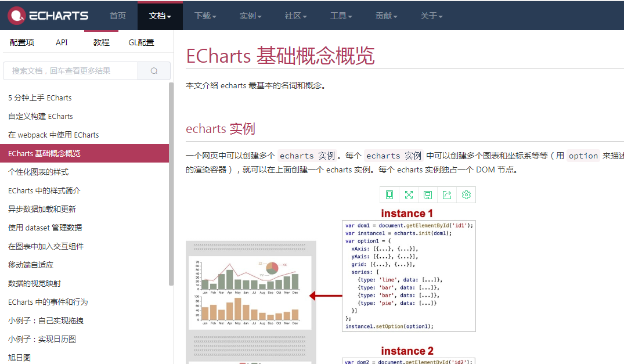Screen dimensions: 624x364
Task: Click the ECharts logo icon
Action: [x=16, y=16]
